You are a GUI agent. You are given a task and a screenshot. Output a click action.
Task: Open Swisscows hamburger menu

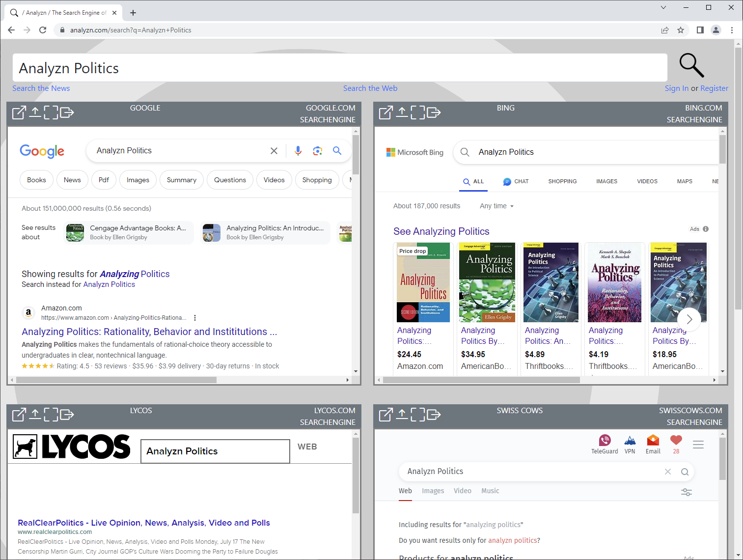(x=698, y=445)
